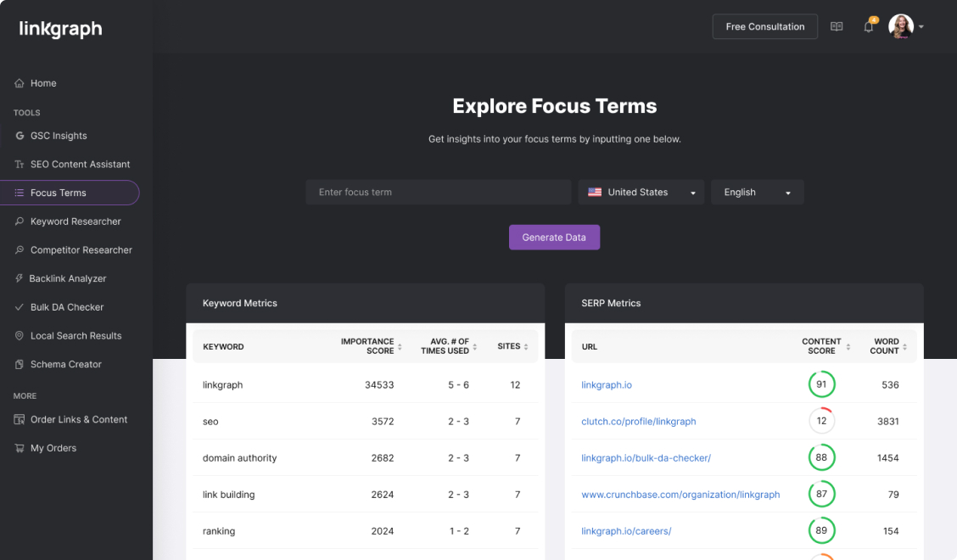957x560 pixels.
Task: Click the content score 89 circle
Action: pos(821,530)
